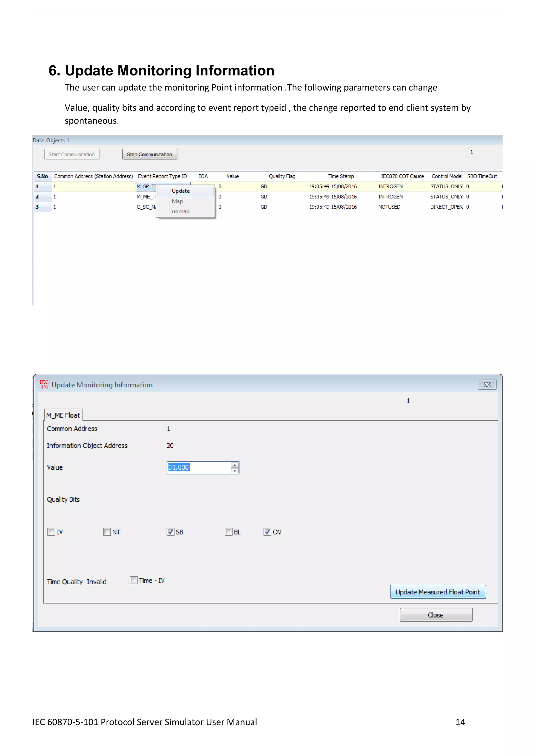
Task: Choose Update from the context menu
Action: 185,191
